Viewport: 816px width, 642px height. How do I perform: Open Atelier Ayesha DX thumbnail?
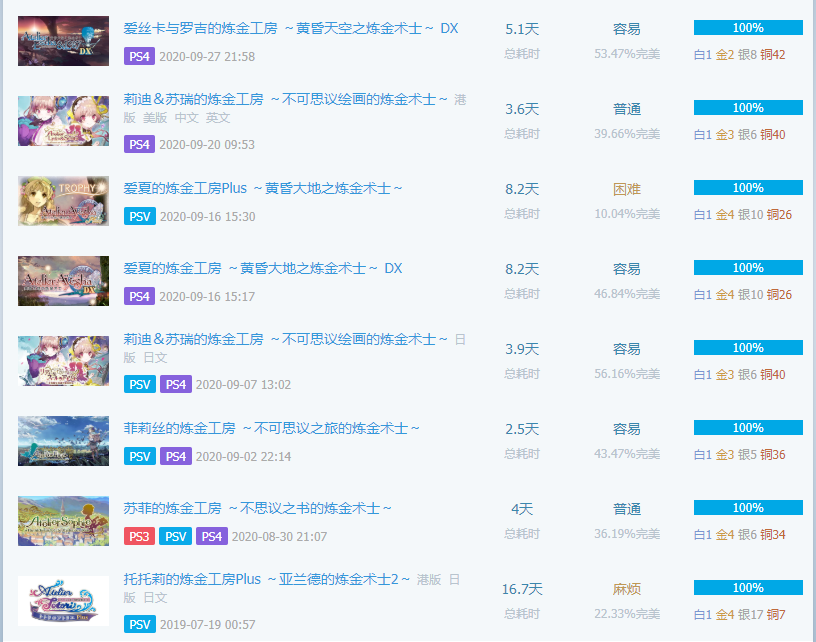pos(63,281)
